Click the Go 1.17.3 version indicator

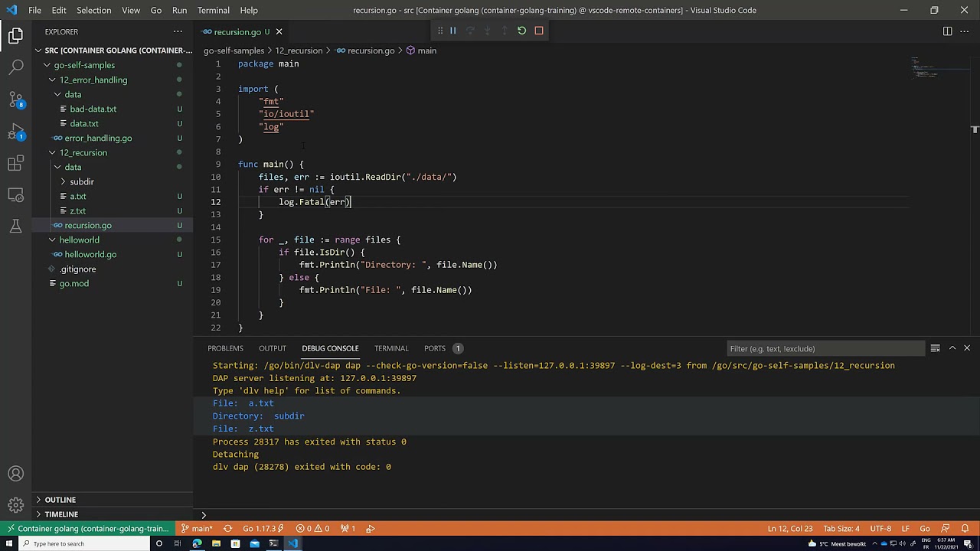point(263,529)
